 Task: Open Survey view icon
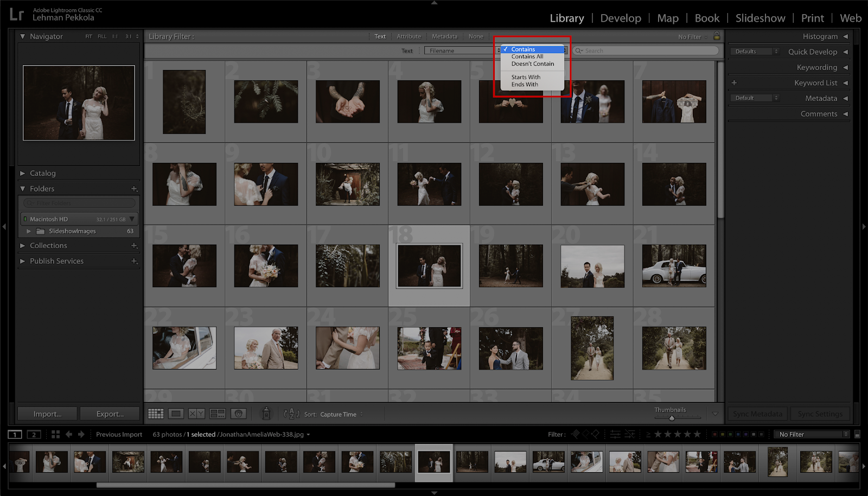(x=218, y=414)
